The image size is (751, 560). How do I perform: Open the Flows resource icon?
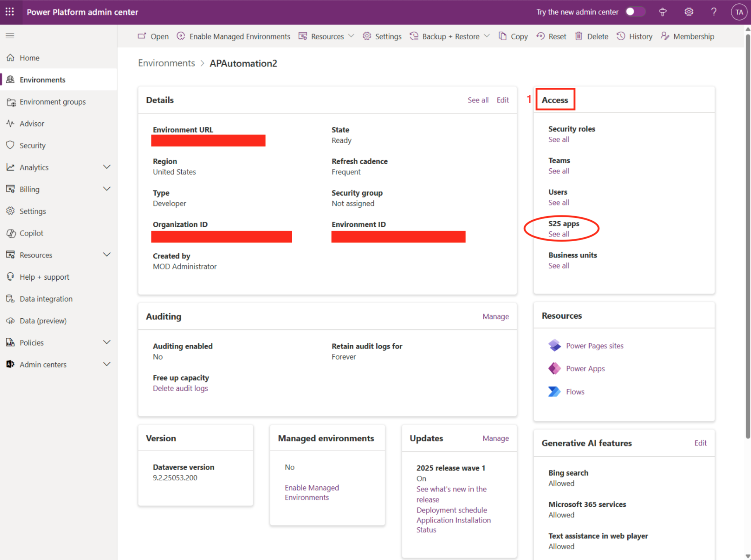(x=554, y=391)
